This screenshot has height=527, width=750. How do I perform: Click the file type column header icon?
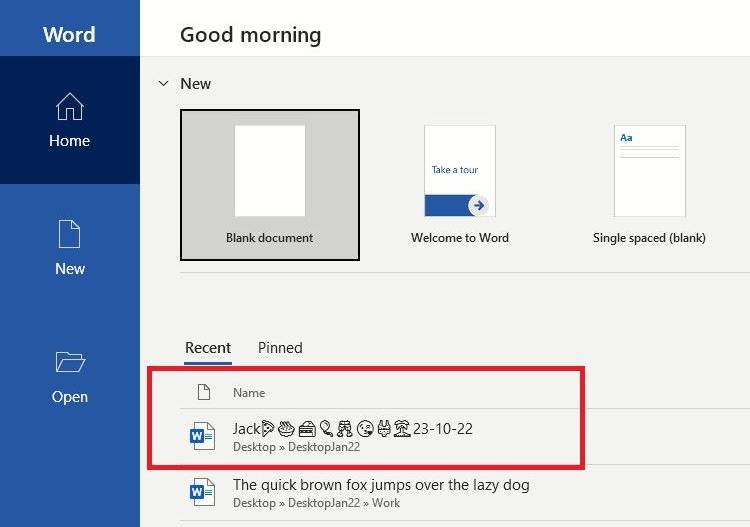pos(204,392)
